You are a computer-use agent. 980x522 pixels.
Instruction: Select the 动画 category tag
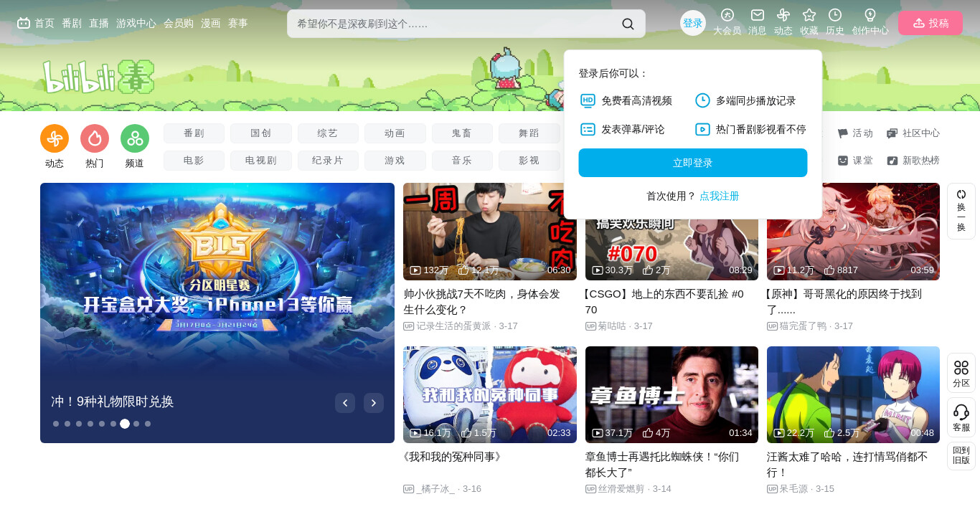395,133
